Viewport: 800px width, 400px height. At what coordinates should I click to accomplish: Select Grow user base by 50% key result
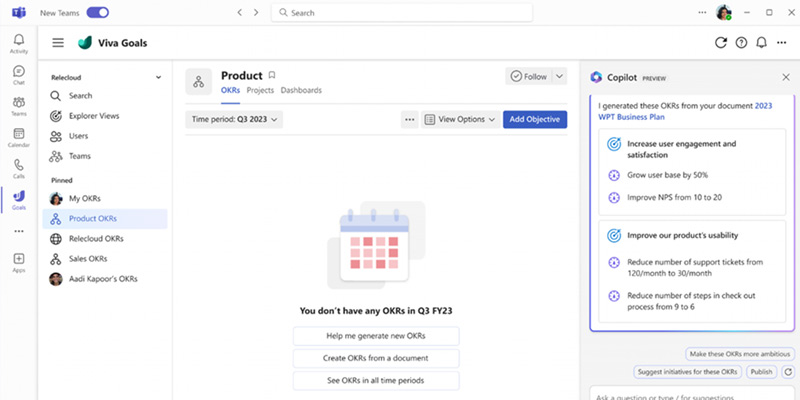point(667,175)
